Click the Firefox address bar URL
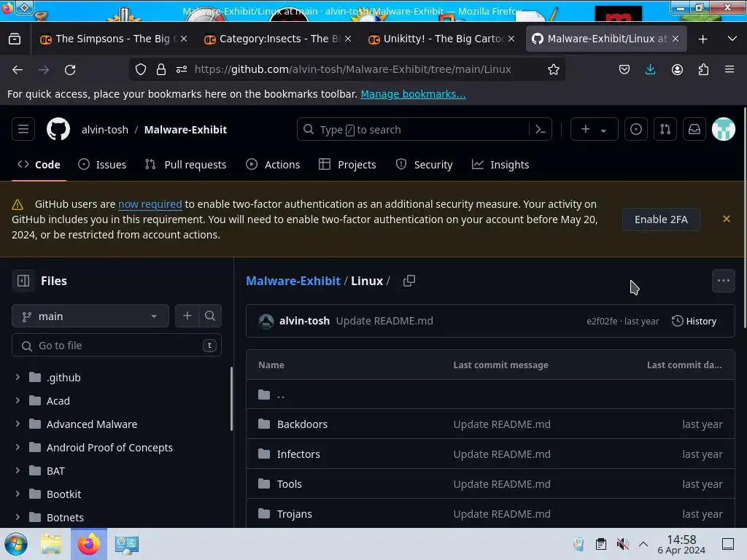 (x=352, y=69)
